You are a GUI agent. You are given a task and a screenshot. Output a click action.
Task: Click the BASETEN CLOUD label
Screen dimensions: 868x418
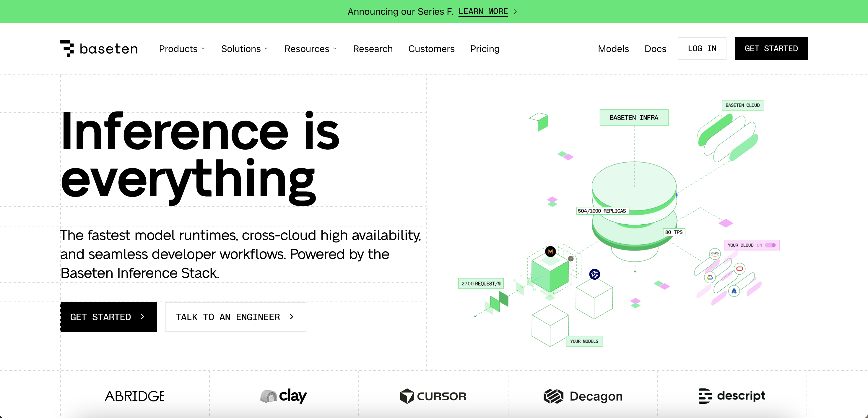coord(742,105)
